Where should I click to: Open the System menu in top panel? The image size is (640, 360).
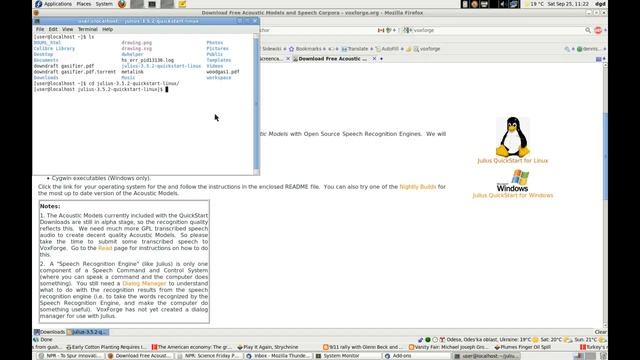click(104, 4)
